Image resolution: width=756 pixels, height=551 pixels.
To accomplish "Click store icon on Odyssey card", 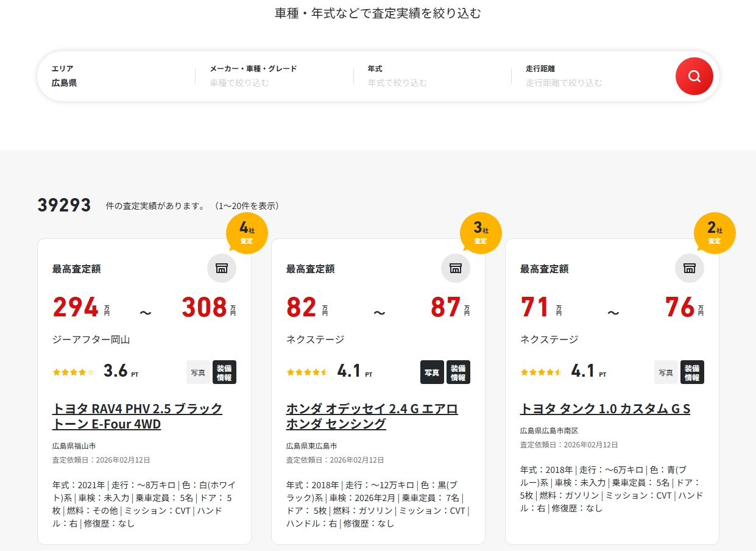I will [456, 268].
